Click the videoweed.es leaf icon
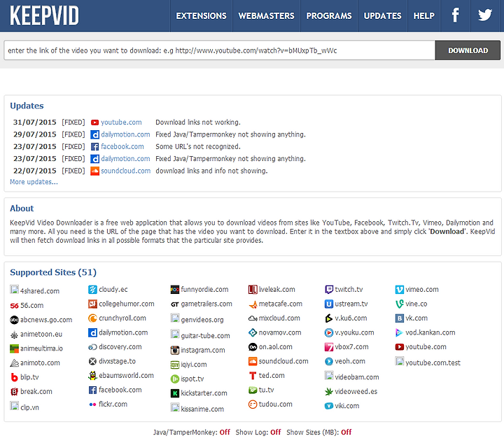Image resolution: width=504 pixels, height=443 pixels. [329, 392]
